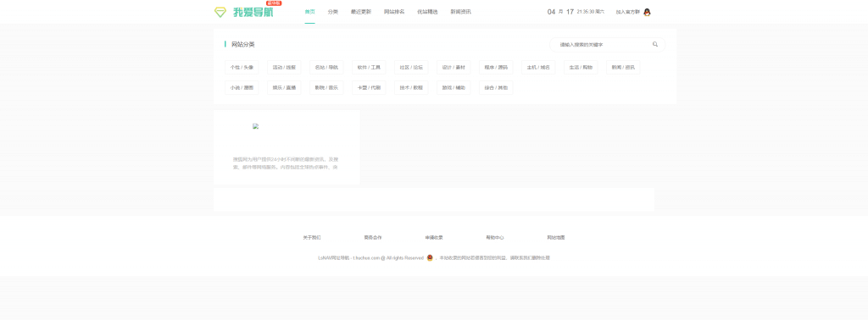This screenshot has height=320, width=868.
Task: Open the 商务合作 footer link
Action: point(373,238)
